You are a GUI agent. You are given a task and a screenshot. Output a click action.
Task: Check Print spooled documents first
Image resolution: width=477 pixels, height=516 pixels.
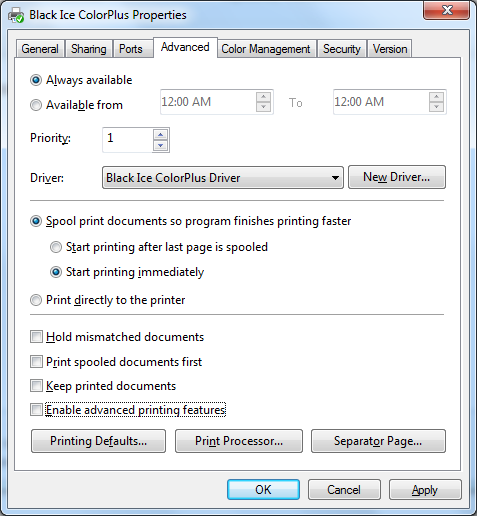coord(36,362)
